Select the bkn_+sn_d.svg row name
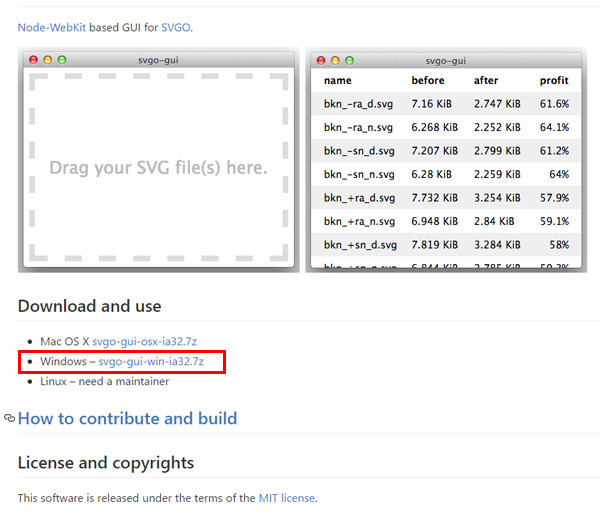The image size is (600, 519). (360, 245)
